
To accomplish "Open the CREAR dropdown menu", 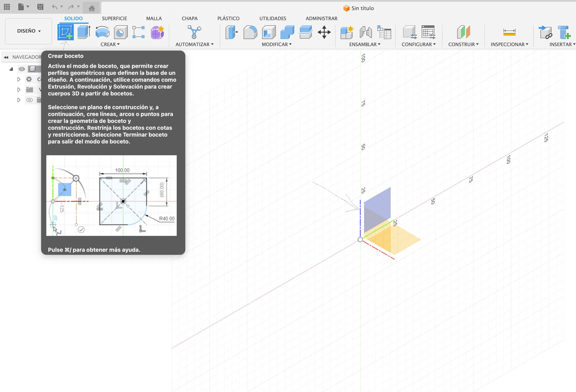I will point(110,44).
